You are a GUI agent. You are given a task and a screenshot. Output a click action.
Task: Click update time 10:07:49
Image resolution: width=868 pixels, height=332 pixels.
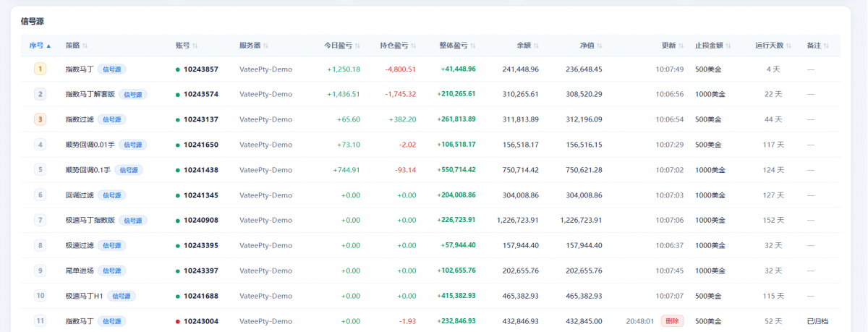click(670, 69)
